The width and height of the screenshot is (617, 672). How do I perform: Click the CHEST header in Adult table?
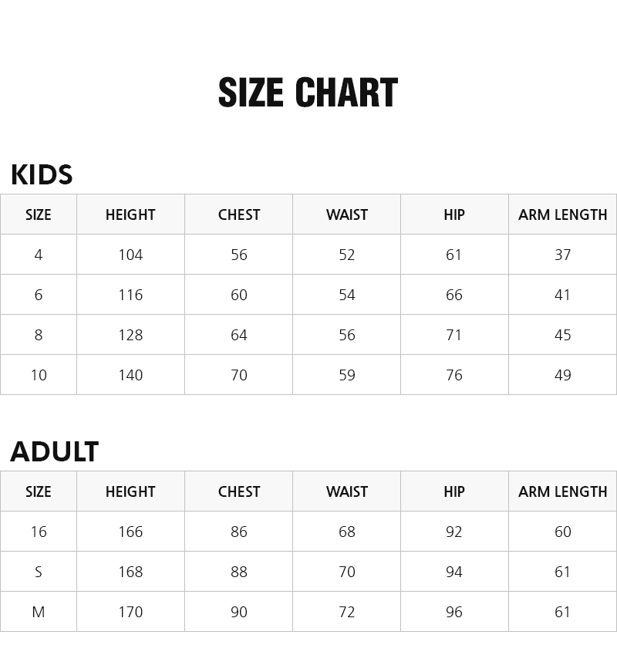(x=239, y=491)
